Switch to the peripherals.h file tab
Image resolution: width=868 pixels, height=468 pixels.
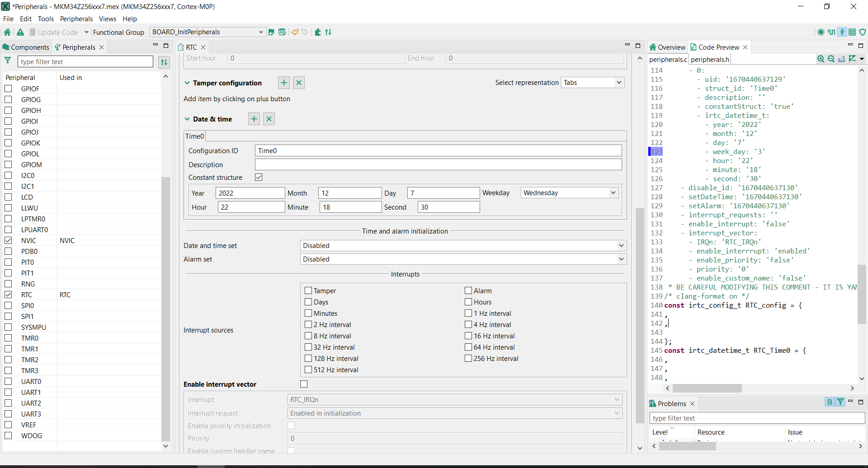710,60
